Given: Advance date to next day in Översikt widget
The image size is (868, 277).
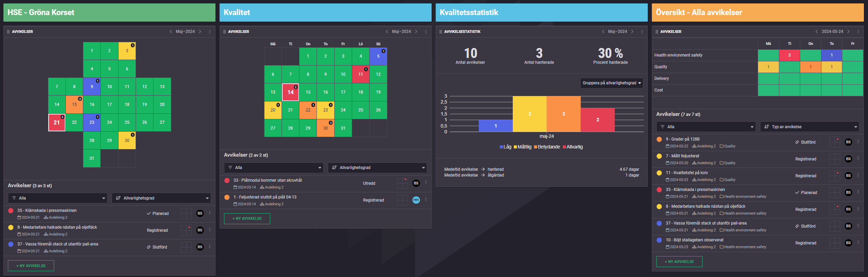Looking at the screenshot, I should (848, 32).
